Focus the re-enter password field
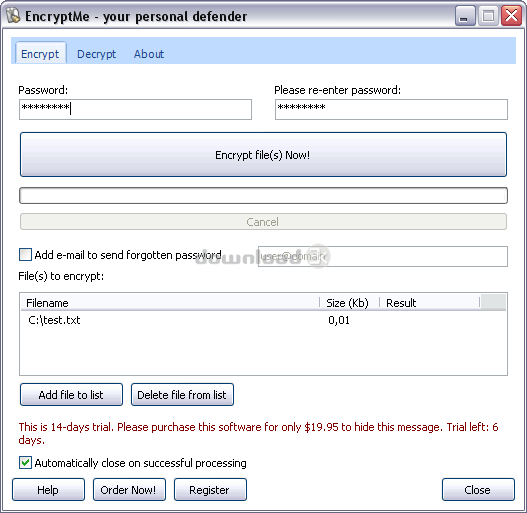The height and width of the screenshot is (513, 527). tap(391, 109)
